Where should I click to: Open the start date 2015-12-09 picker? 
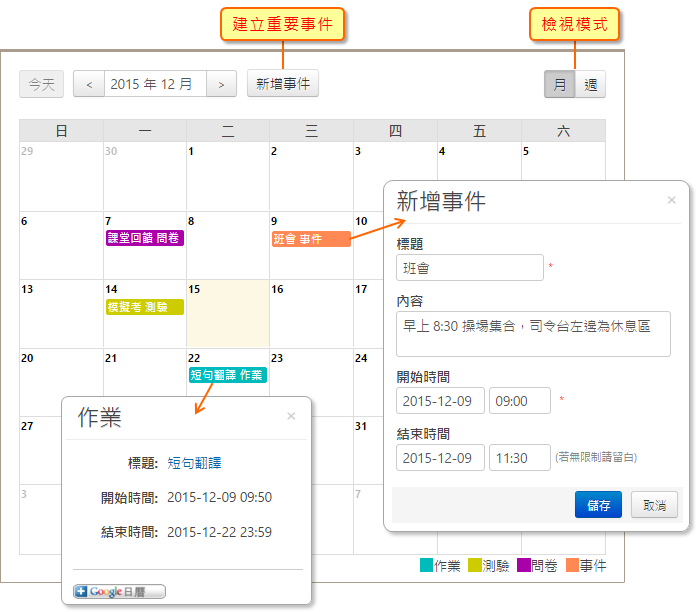click(440, 401)
